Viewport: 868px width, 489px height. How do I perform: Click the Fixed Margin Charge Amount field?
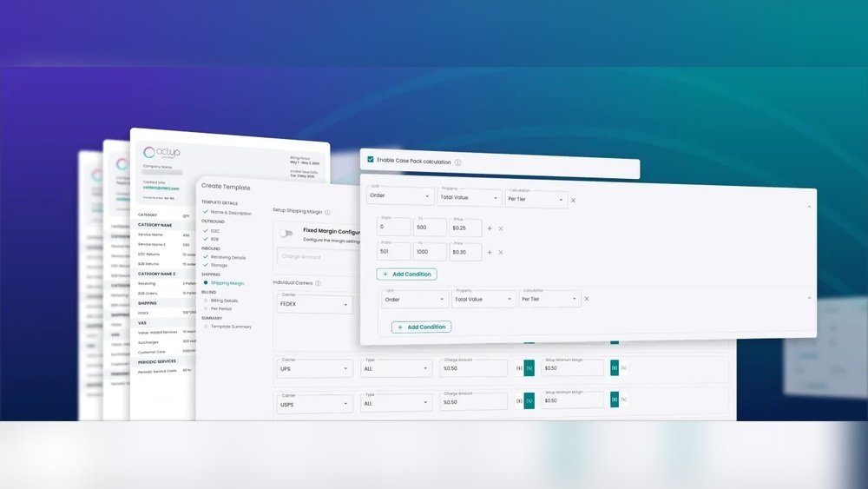click(x=318, y=256)
